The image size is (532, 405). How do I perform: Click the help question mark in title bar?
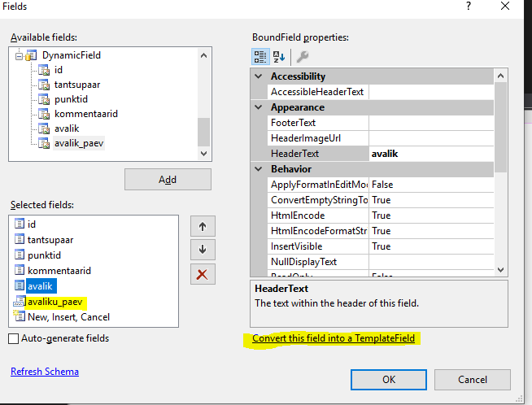(x=468, y=7)
